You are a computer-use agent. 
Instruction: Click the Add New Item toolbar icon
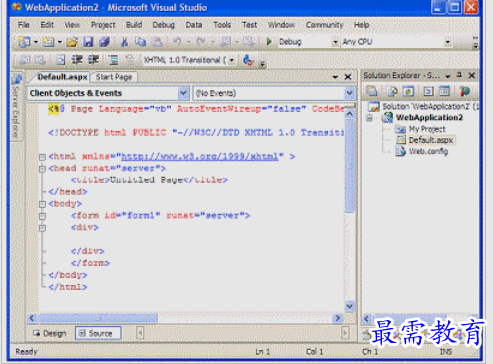pos(49,42)
